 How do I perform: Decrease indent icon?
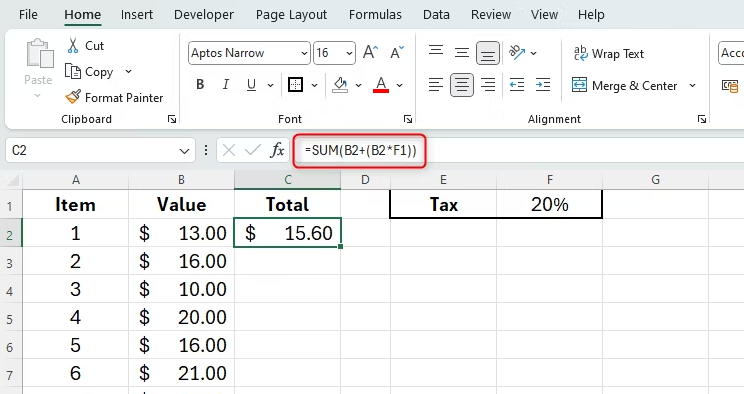coord(517,85)
